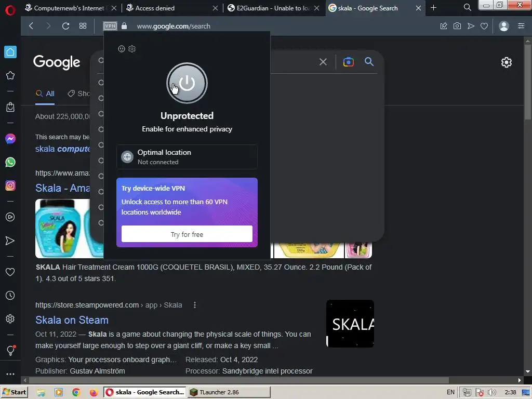Screen dimensions: 532x399
Task: Open sidebar settings gear
Action: pos(10,318)
